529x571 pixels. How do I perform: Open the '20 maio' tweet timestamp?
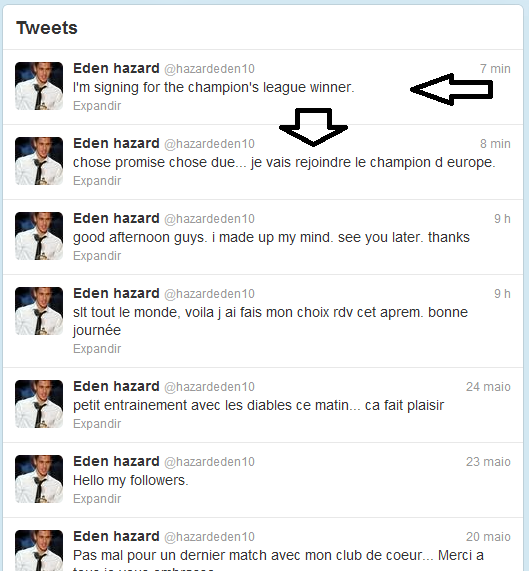pyautogui.click(x=488, y=537)
